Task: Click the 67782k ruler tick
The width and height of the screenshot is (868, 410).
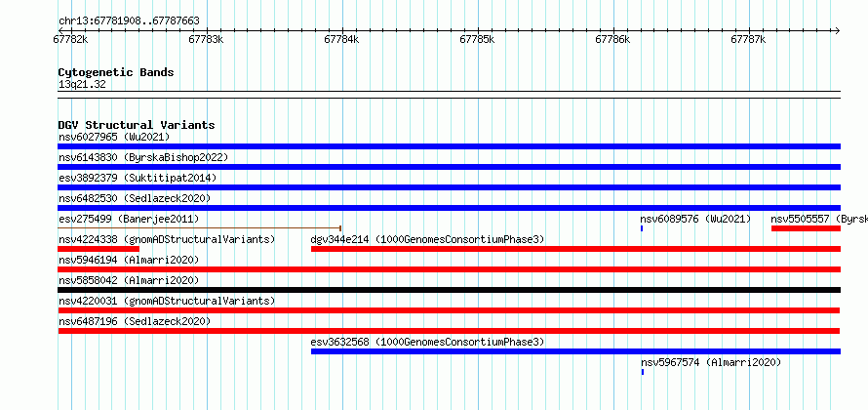Action: click(x=70, y=39)
